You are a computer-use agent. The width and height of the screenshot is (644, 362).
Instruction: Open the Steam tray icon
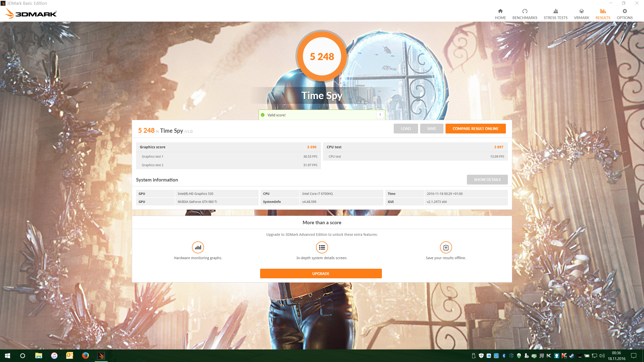pos(572,355)
